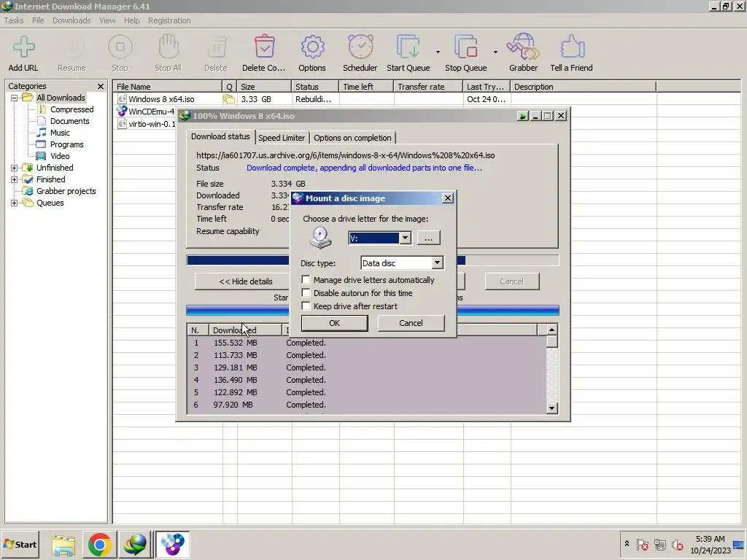
Task: Open Google Chrome from taskbar
Action: tap(99, 545)
